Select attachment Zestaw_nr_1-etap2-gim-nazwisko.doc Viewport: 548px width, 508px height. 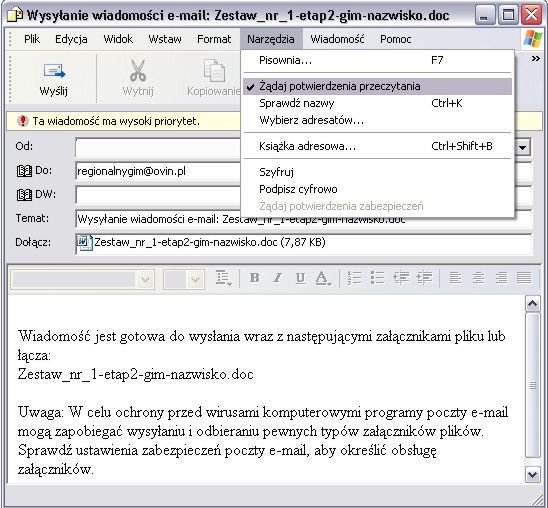[x=210, y=242]
